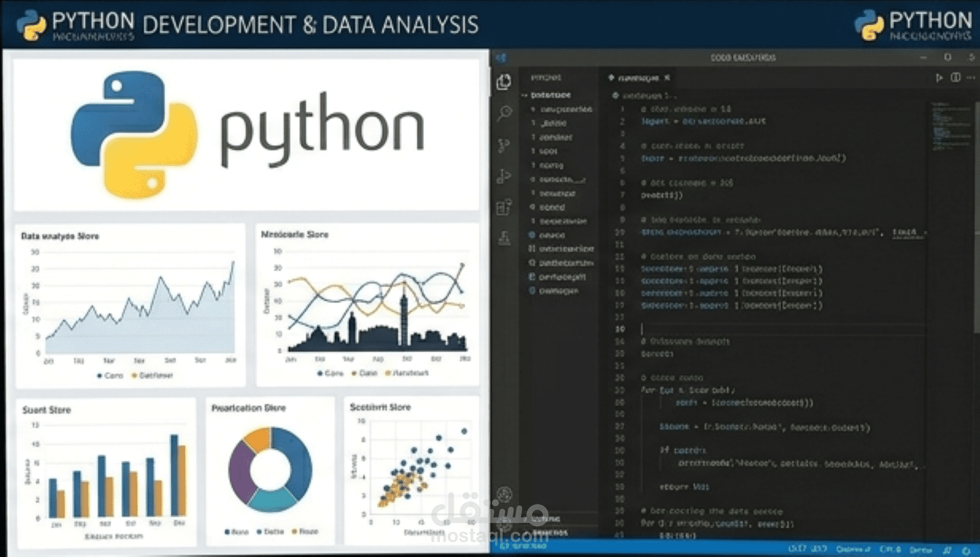The height and width of the screenshot is (557, 980).
Task: Click the orange legend dot under donut chart
Action: pos(295,531)
